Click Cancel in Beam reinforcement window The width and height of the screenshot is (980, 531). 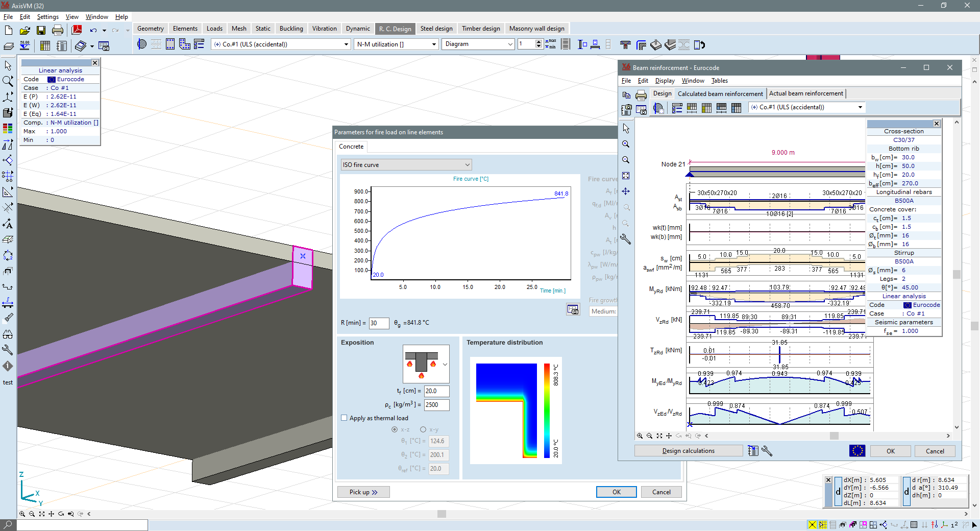(935, 451)
